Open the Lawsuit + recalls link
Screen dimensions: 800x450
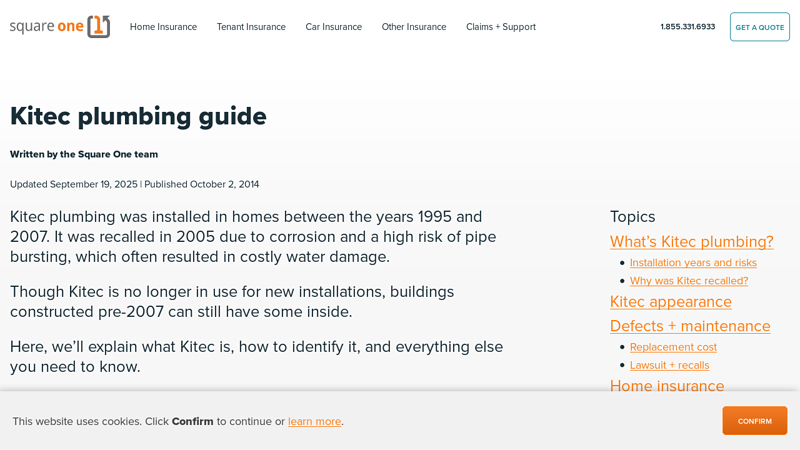(670, 365)
